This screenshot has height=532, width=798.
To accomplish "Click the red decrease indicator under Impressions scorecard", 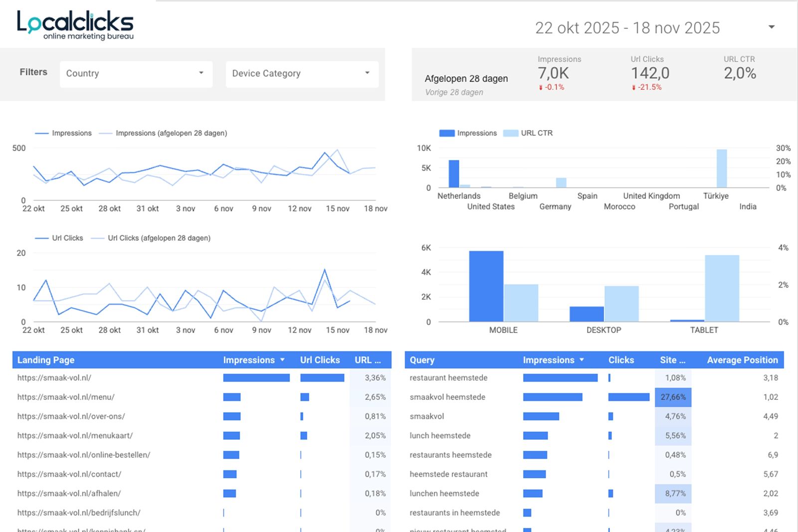I will [x=541, y=87].
